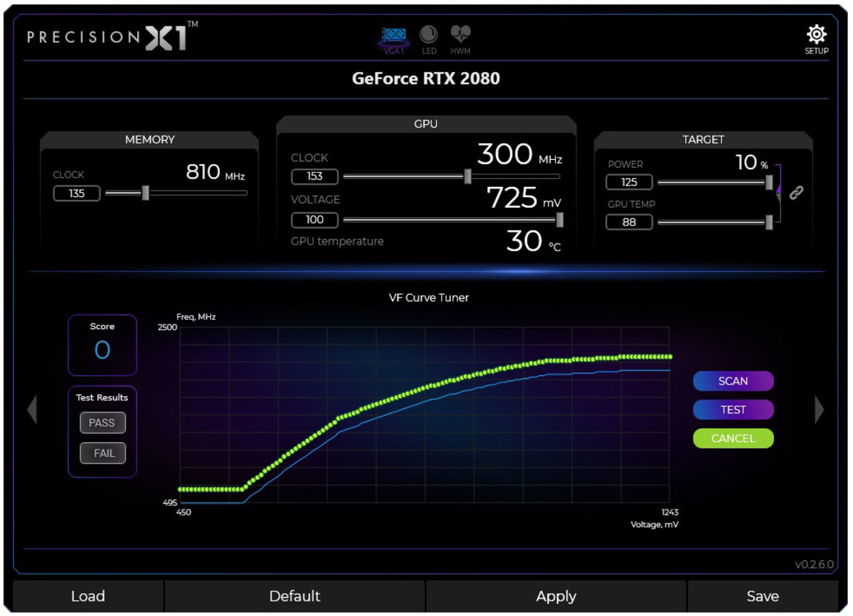Click the memory clock offset field showing 135
Screen dimensions: 853x616
(77, 193)
